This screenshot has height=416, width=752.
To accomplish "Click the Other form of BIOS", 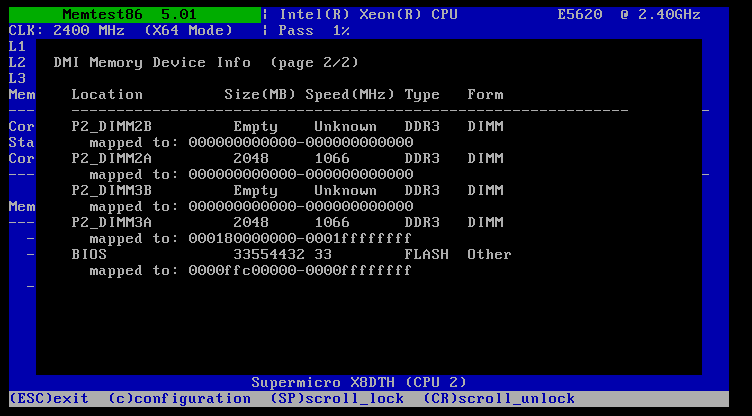I will [490, 255].
